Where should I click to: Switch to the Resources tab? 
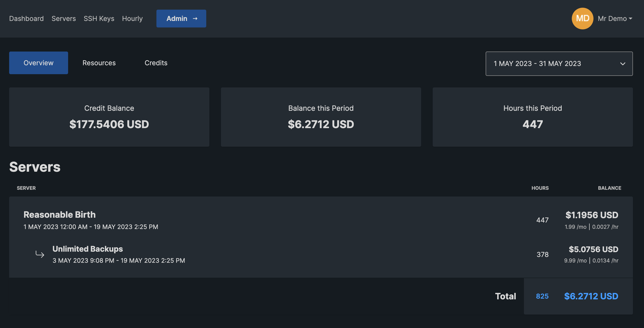point(99,63)
